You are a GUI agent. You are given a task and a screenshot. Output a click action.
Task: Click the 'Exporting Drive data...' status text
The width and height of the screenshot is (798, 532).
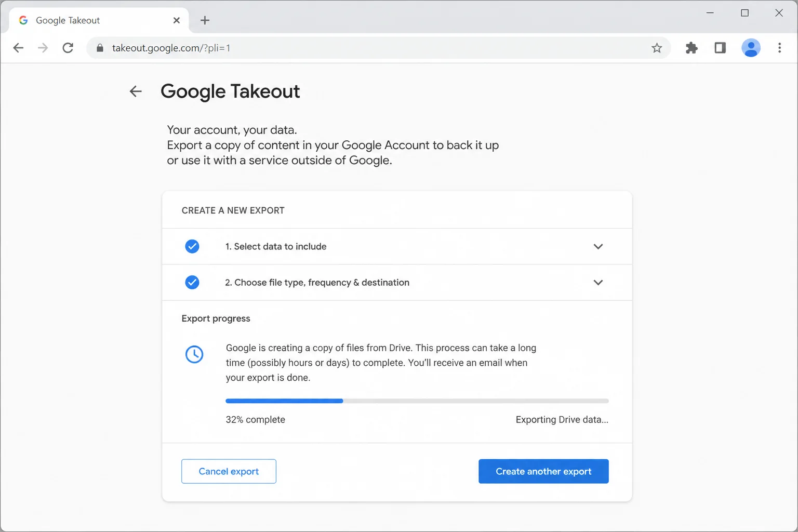click(562, 420)
